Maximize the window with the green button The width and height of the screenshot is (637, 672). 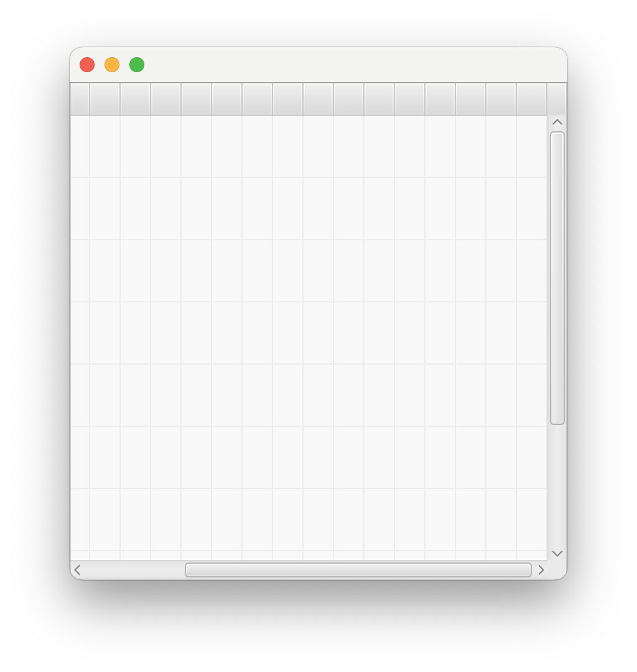click(137, 65)
